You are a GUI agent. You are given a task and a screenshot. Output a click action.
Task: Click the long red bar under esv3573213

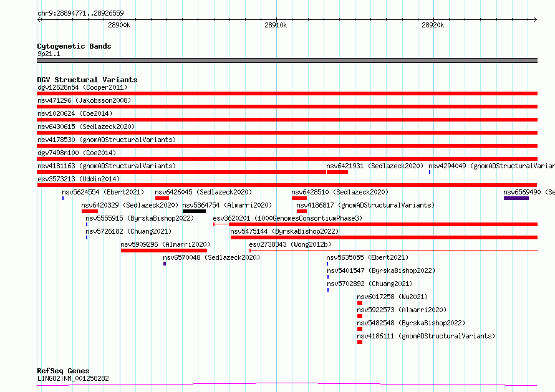point(287,185)
